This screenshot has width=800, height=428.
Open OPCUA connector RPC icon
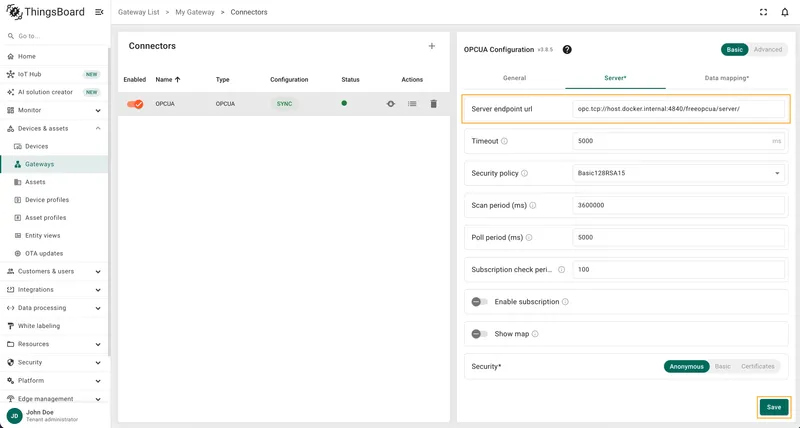point(391,104)
